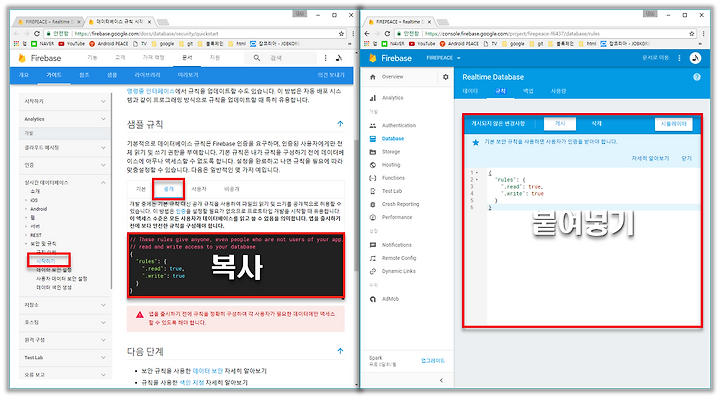
Task: Click the reload icon in the docs window
Action: (x=37, y=34)
